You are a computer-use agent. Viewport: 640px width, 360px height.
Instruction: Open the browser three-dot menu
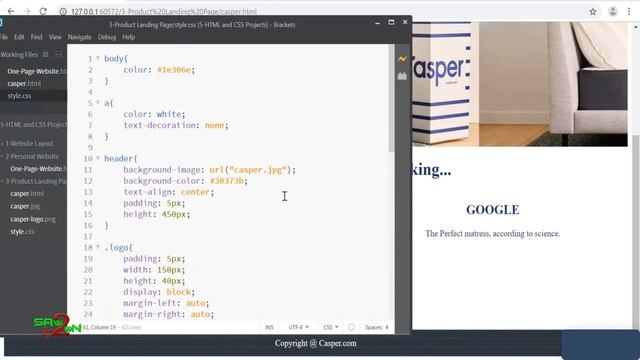coord(629,12)
